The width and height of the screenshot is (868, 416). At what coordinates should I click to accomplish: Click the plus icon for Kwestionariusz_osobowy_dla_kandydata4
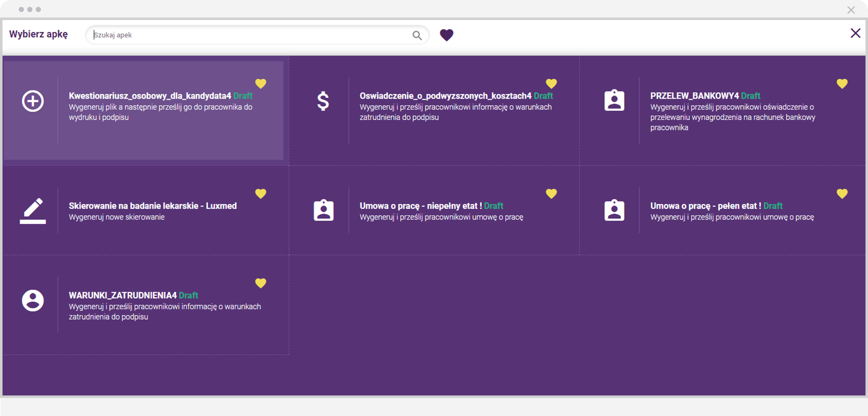[x=33, y=101]
